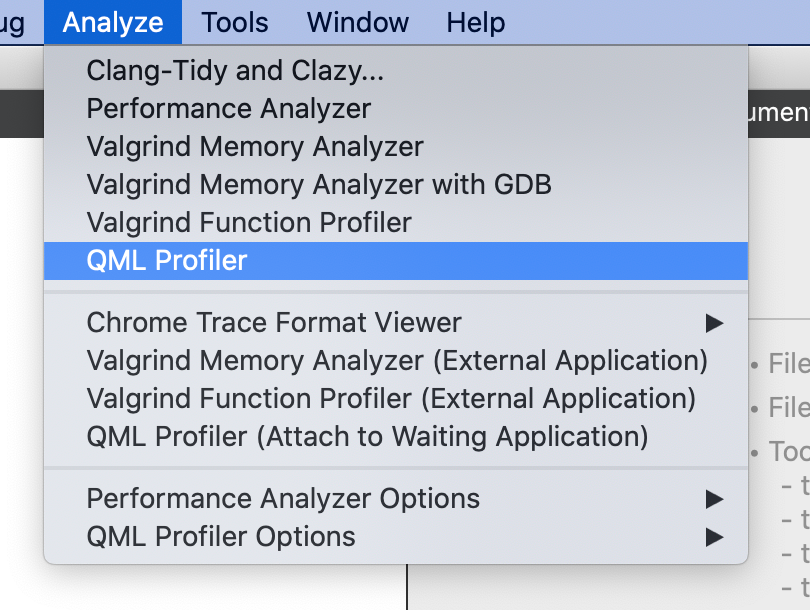Open the Tools menu
Screen dimensions: 810x610
point(235,22)
